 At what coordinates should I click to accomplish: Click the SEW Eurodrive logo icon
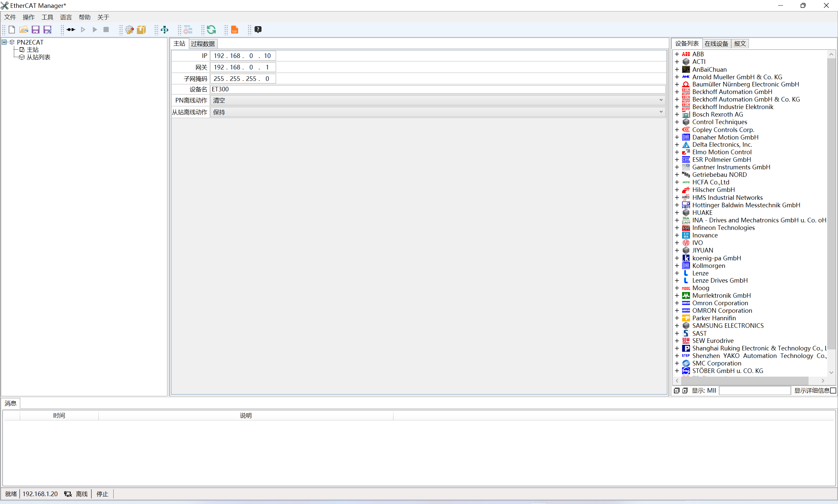click(686, 341)
